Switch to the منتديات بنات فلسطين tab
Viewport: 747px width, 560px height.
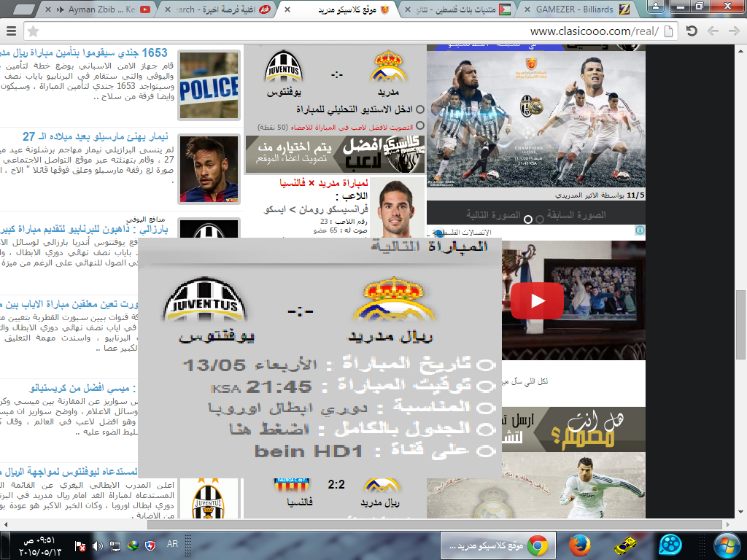[x=457, y=9]
